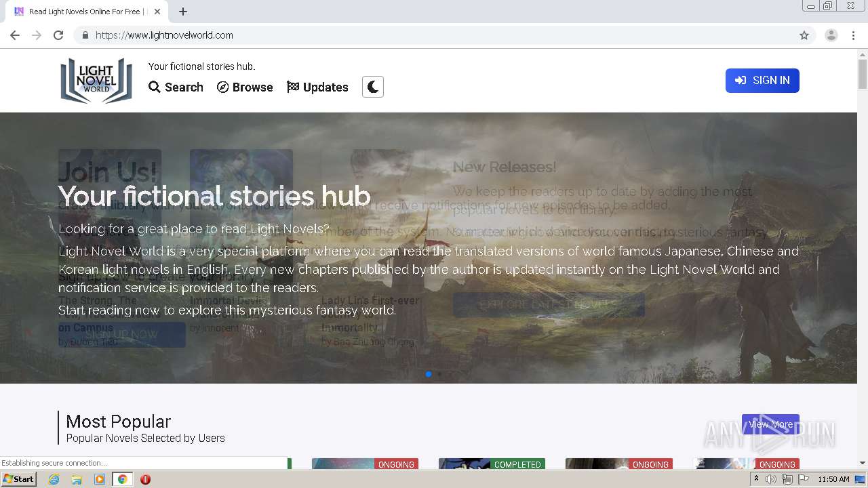Click the address bar URL

click(x=164, y=35)
